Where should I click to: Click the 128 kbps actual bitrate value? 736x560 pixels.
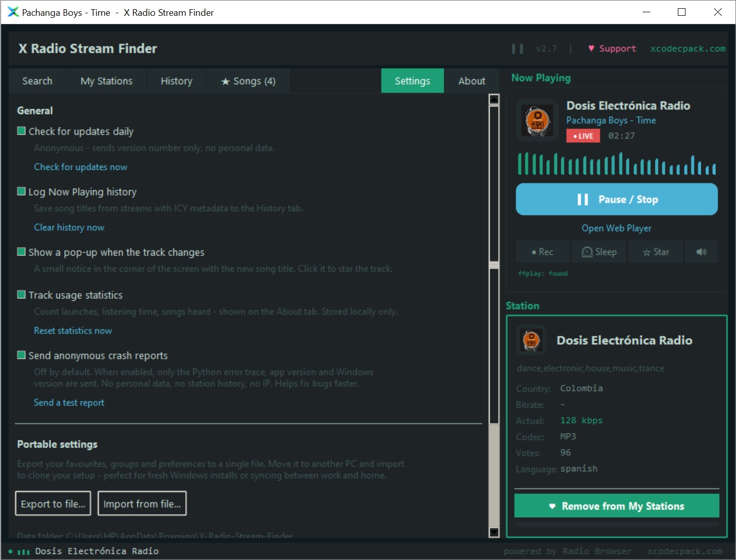581,420
